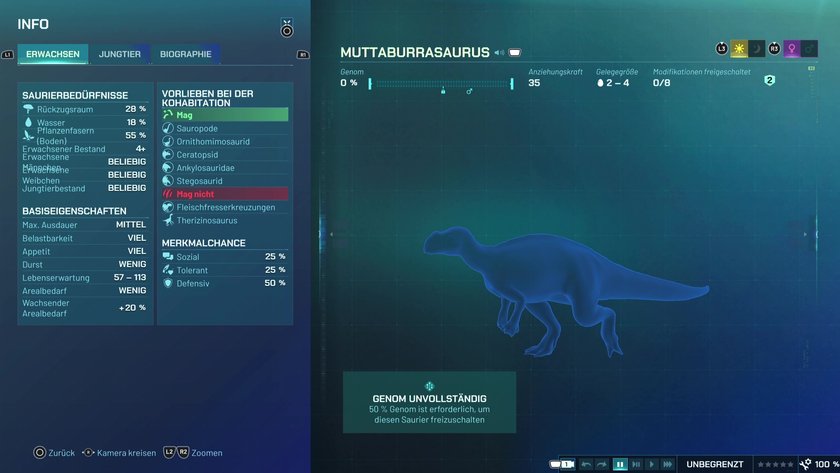The height and width of the screenshot is (473, 840).
Task: Toggle day lighting with the sun icon
Action: (x=739, y=49)
